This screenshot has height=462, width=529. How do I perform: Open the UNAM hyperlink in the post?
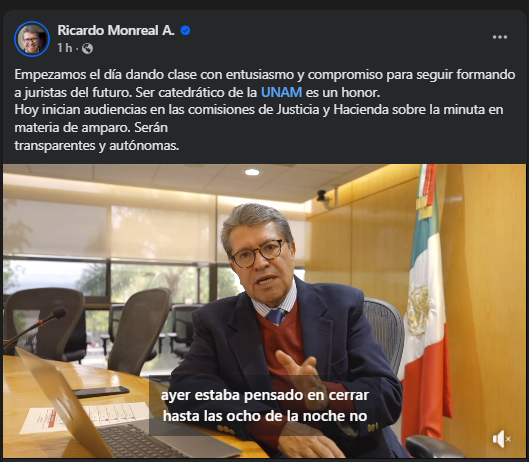(x=281, y=92)
